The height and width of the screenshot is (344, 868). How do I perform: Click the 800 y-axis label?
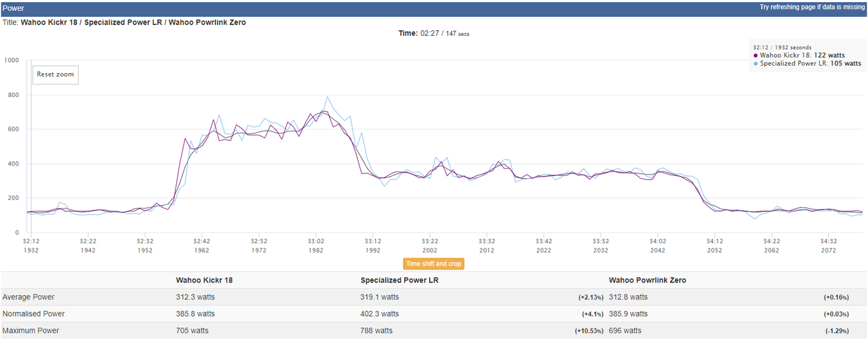(x=13, y=95)
